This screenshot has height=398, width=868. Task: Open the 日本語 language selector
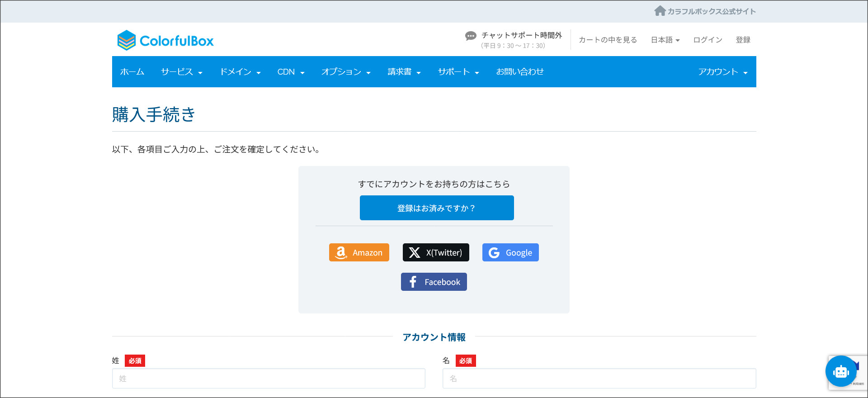tap(665, 40)
